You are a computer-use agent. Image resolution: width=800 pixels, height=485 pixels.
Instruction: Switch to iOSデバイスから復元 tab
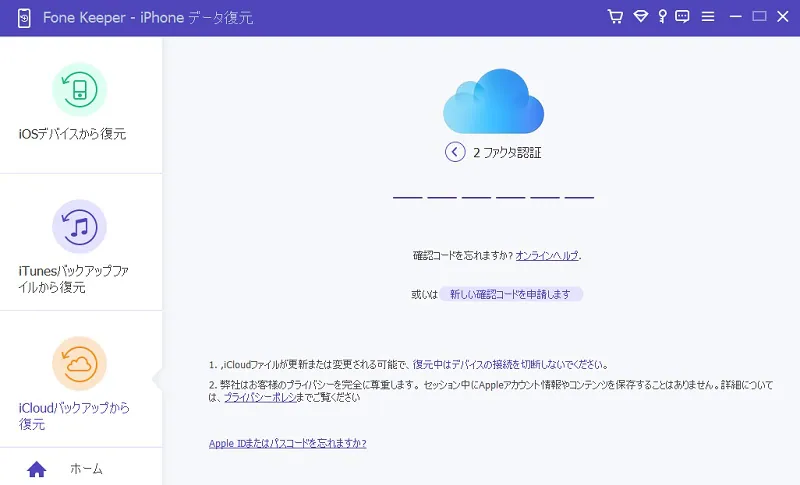[81, 105]
